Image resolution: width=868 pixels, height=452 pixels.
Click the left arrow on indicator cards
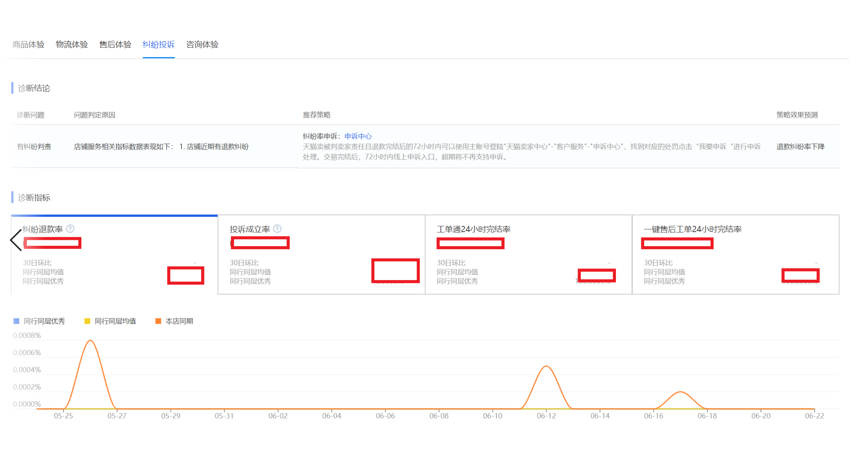coord(16,240)
